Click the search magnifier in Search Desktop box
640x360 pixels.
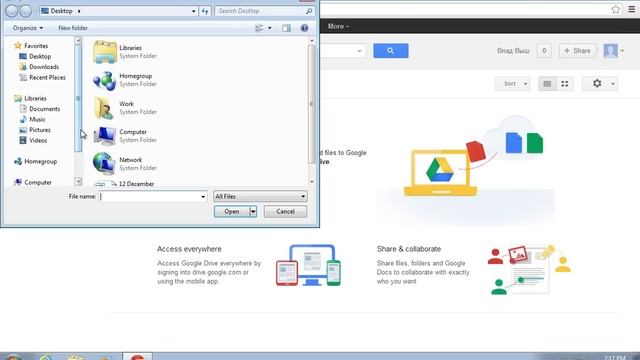(309, 11)
